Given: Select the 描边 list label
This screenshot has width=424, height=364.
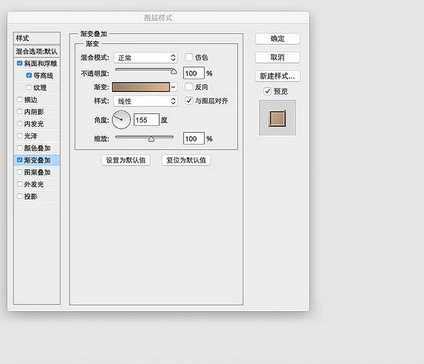Looking at the screenshot, I should 31,100.
